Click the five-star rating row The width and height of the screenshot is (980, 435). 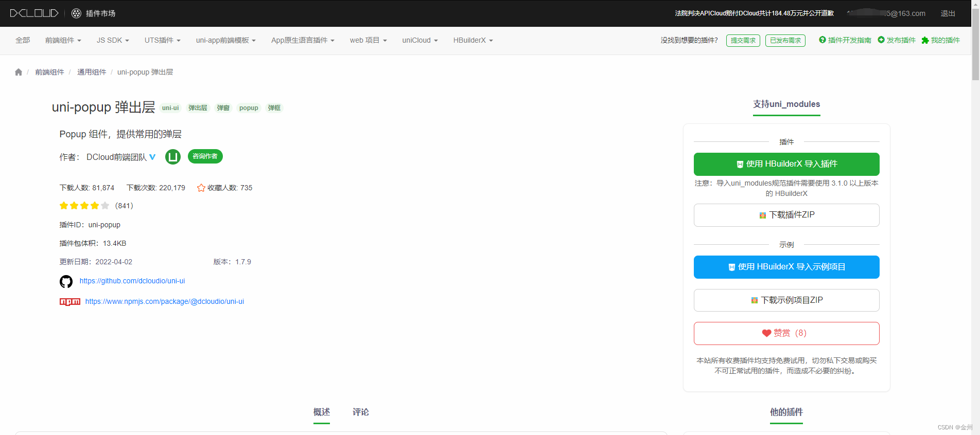click(x=84, y=206)
